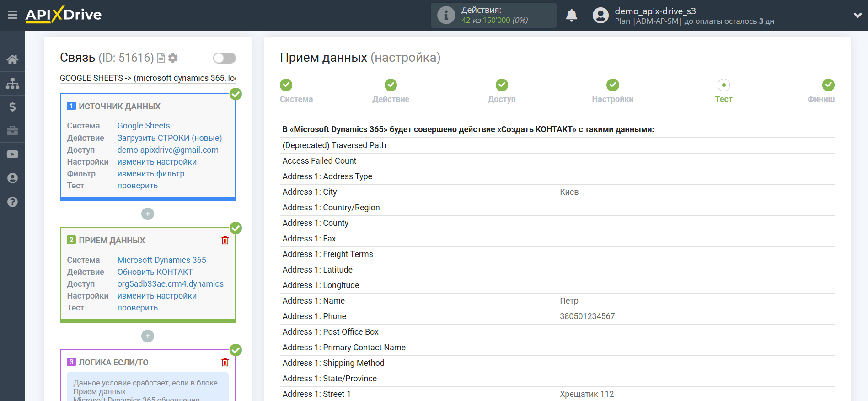This screenshot has height=401, width=868.
Task: Click the ApiX-Drive logo
Action: tap(64, 15)
